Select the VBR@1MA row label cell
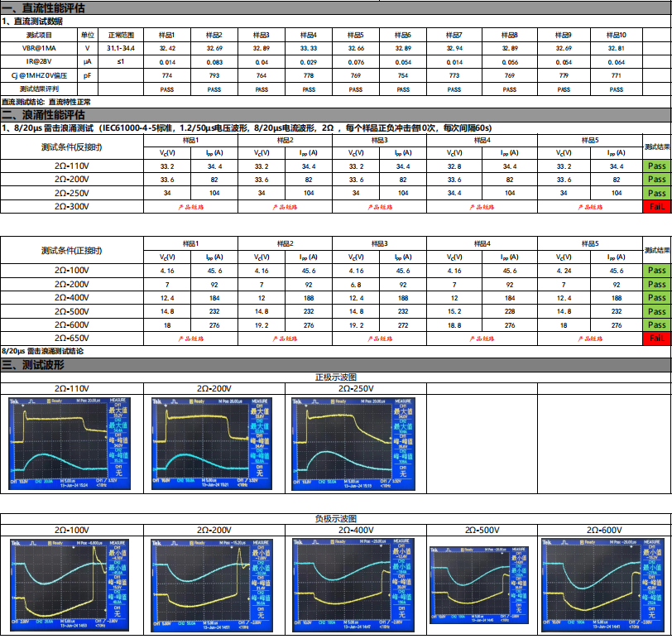The width and height of the screenshot is (672, 639). click(39, 49)
